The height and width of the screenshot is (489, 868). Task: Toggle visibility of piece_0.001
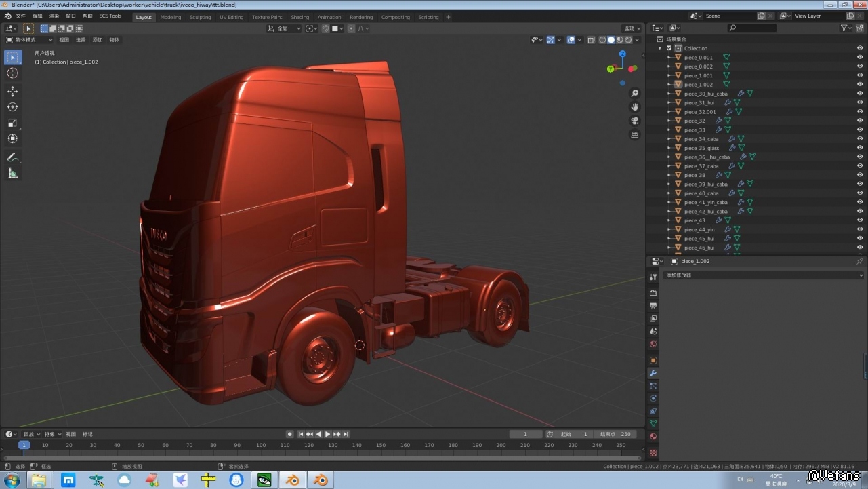[860, 58]
